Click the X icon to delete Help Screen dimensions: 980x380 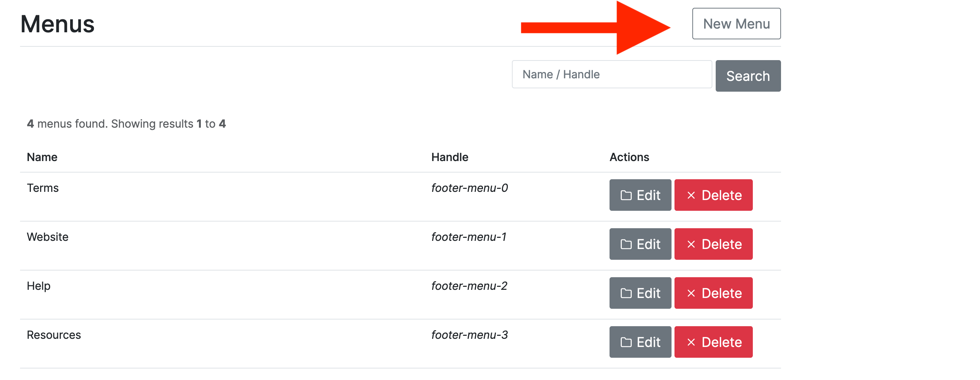(691, 293)
